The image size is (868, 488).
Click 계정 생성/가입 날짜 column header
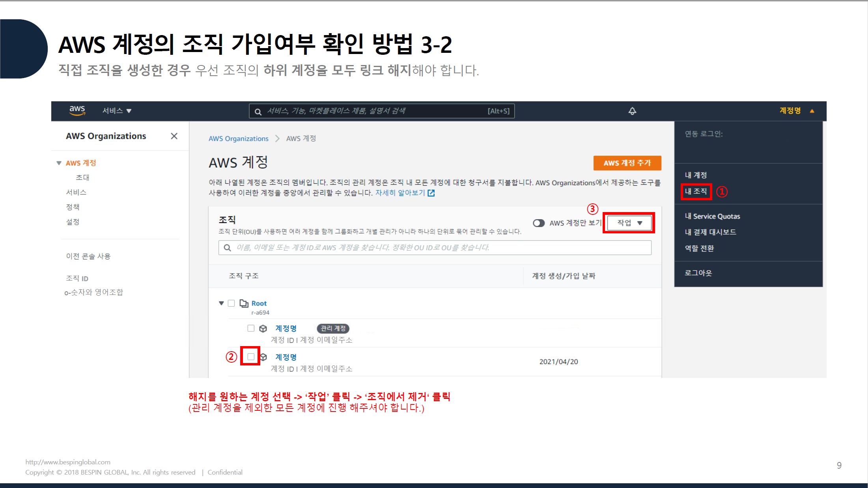(564, 276)
